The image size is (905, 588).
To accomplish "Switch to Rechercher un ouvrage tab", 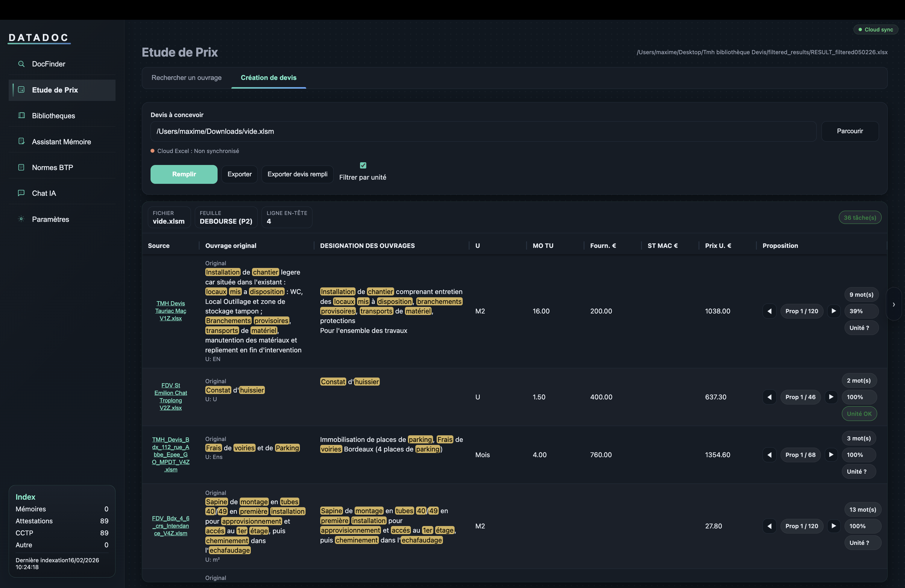I will pyautogui.click(x=186, y=78).
